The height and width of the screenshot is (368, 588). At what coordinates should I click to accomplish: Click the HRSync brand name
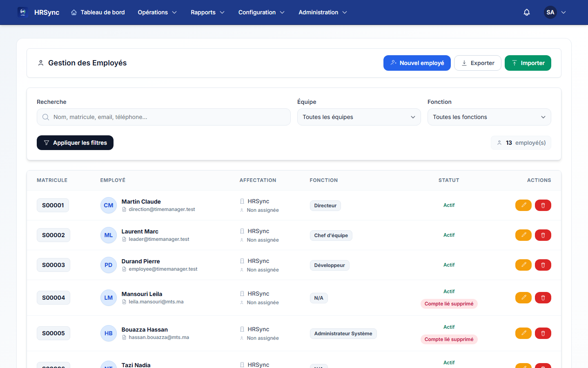tap(47, 12)
